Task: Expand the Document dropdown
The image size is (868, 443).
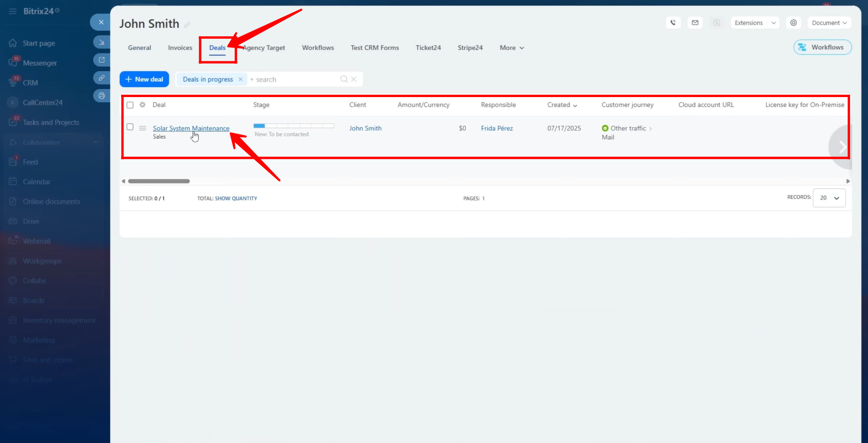Action: coord(829,23)
